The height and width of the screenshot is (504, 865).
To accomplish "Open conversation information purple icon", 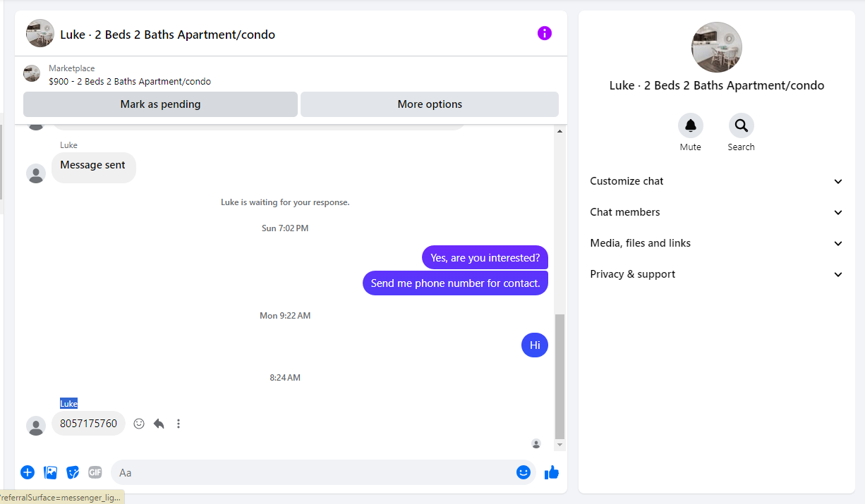I will pos(544,33).
